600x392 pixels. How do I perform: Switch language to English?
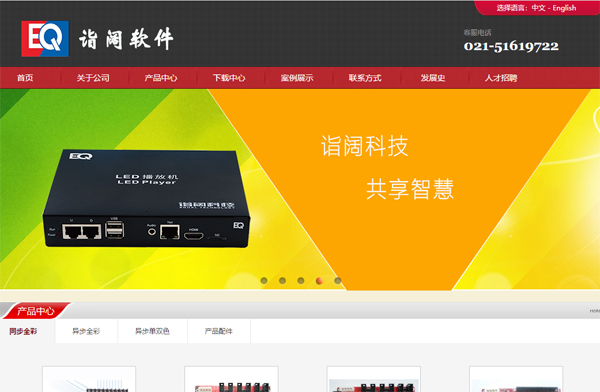pos(564,8)
